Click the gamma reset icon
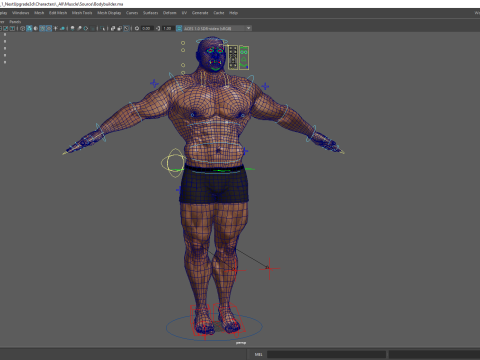 click(x=158, y=28)
